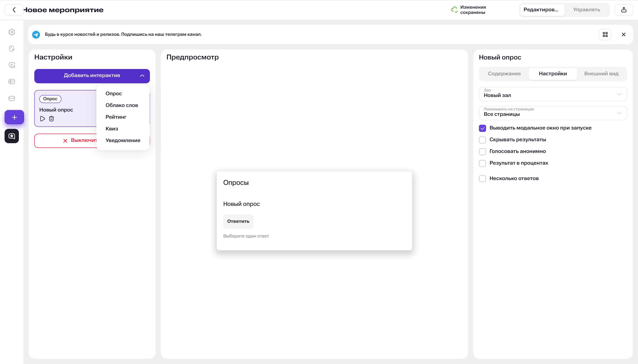Viewport: 638px width, 364px height.
Task: Switch to Управлять mode
Action: pos(587,10)
